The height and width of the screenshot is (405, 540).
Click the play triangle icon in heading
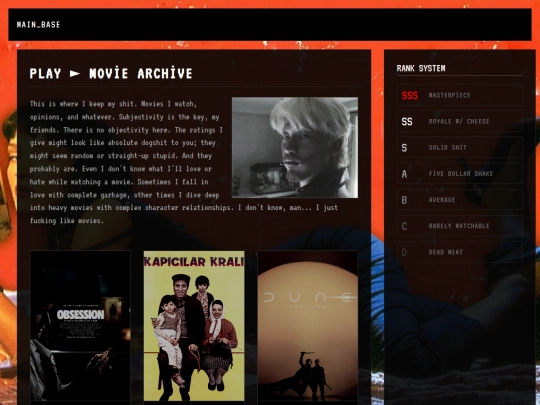[75, 73]
